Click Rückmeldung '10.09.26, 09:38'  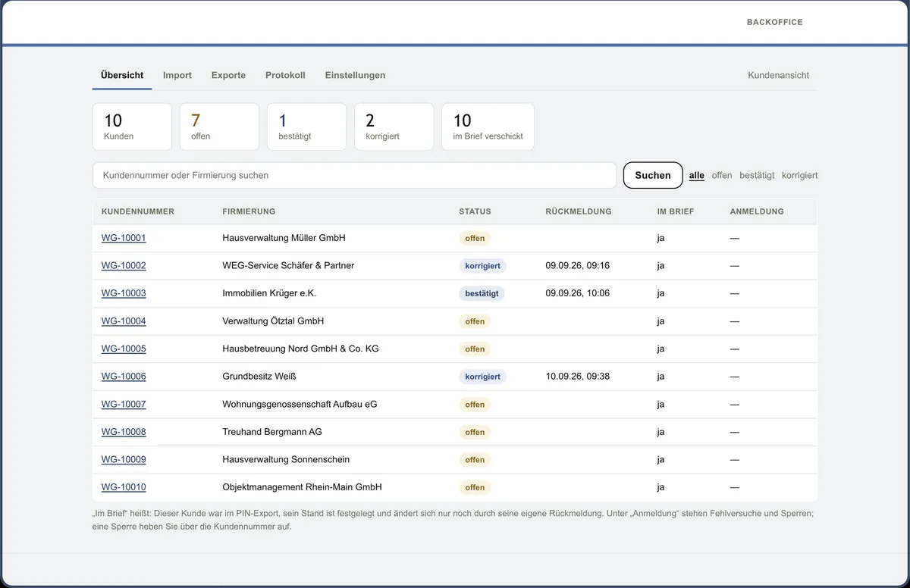[577, 377]
